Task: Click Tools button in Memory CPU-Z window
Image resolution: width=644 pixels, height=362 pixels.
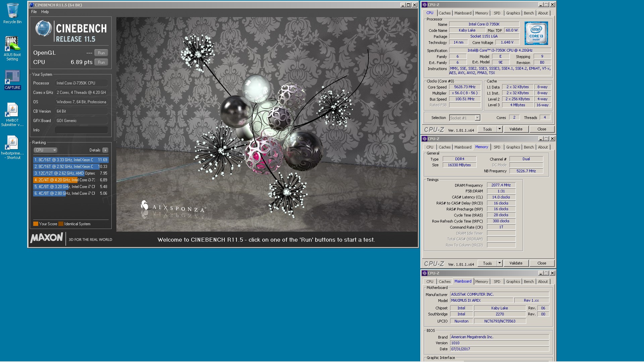Action: pos(487,263)
